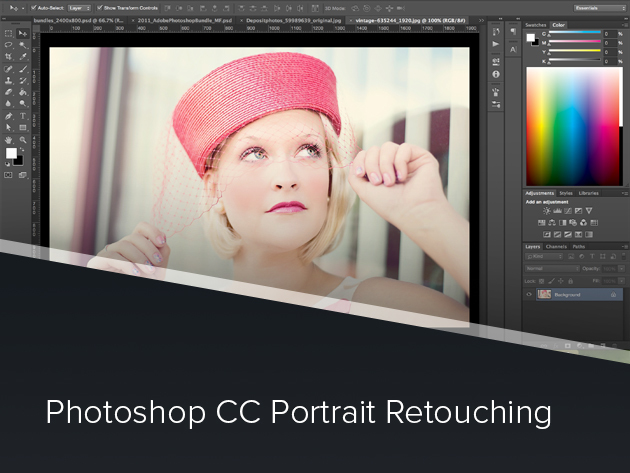Add a Vibrance adjustment layer
Image resolution: width=630 pixels, height=473 pixels.
[589, 211]
